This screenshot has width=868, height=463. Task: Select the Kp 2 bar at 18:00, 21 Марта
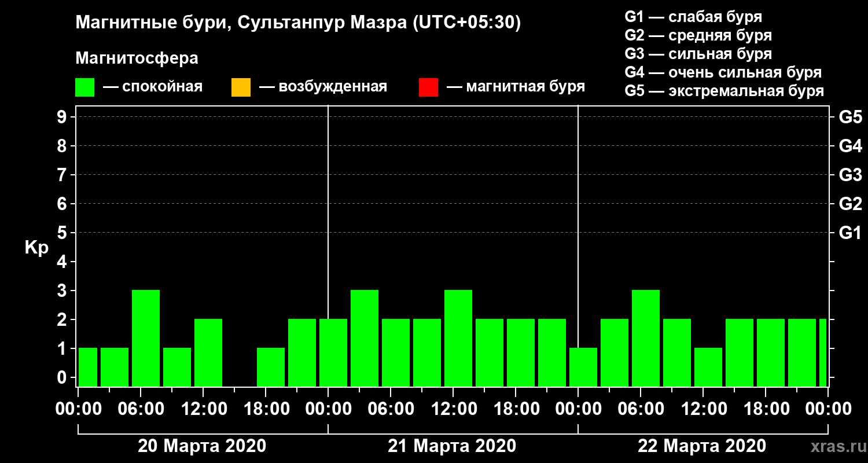coord(521,352)
